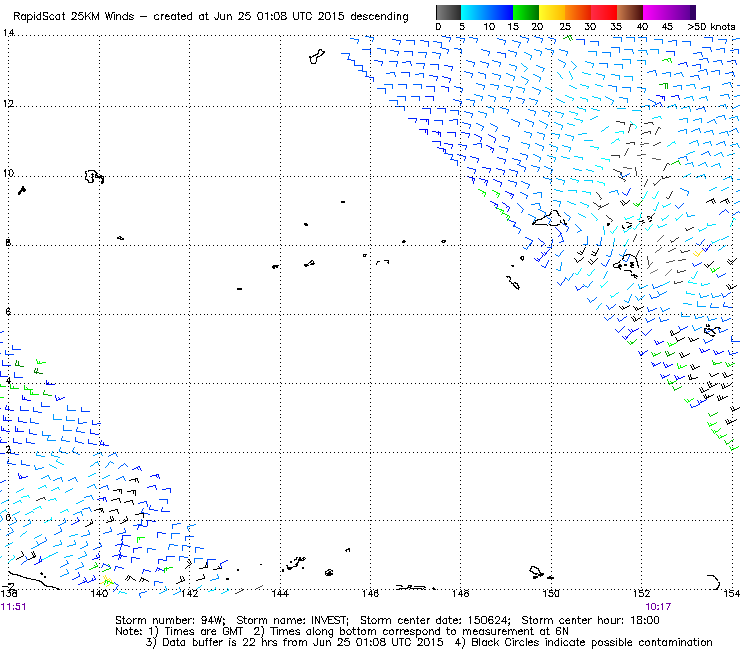Screen dimensions: 740x650
Task: Click the '148' longitude axis label
Action: click(461, 593)
